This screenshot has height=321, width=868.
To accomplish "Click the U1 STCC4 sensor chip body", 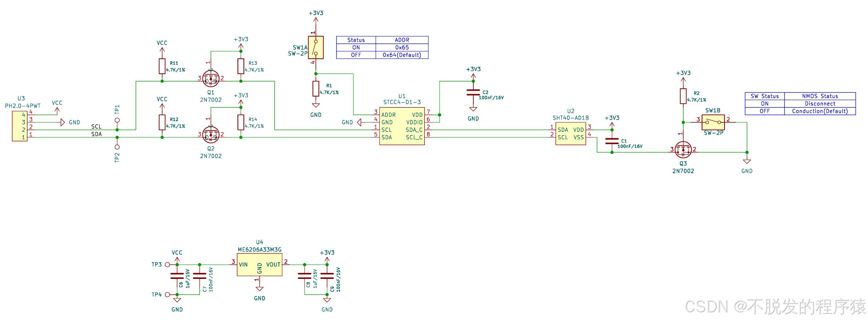I will coord(402,126).
